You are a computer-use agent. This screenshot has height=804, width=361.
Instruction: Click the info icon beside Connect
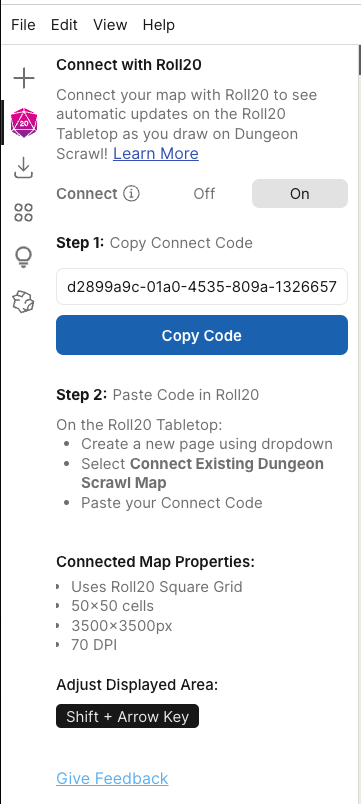(x=131, y=194)
